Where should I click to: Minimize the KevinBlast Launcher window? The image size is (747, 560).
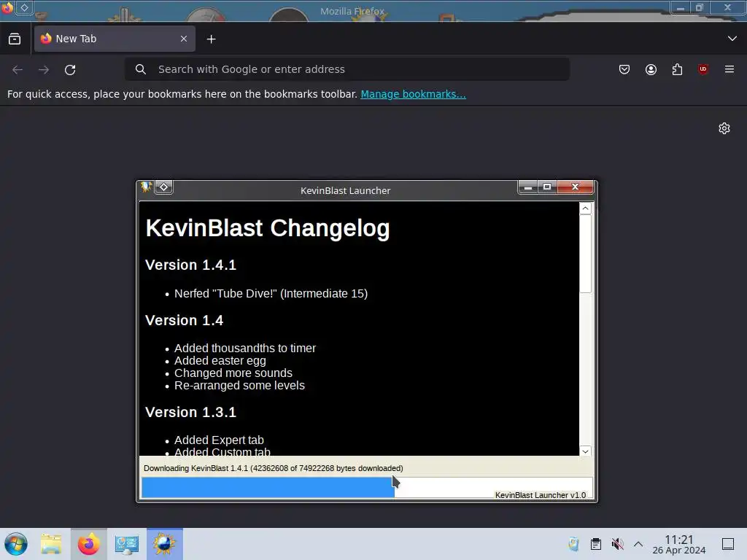528,187
